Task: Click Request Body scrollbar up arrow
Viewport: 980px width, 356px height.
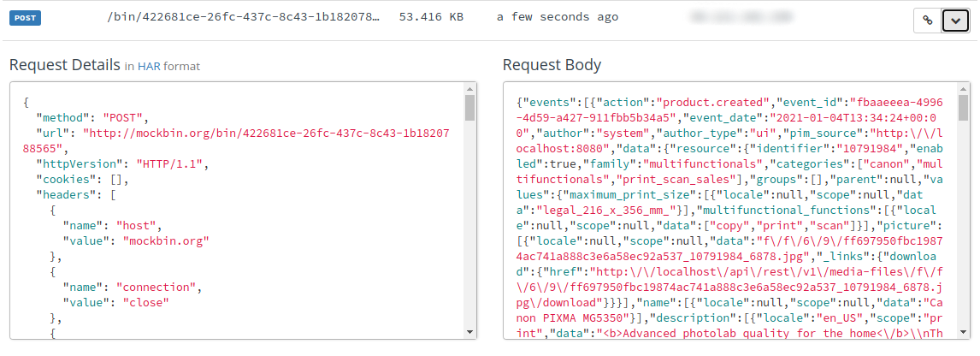Action: pyautogui.click(x=963, y=88)
